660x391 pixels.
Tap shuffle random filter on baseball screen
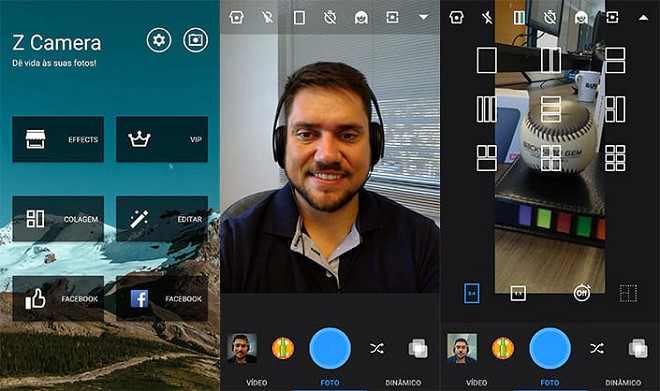click(597, 348)
